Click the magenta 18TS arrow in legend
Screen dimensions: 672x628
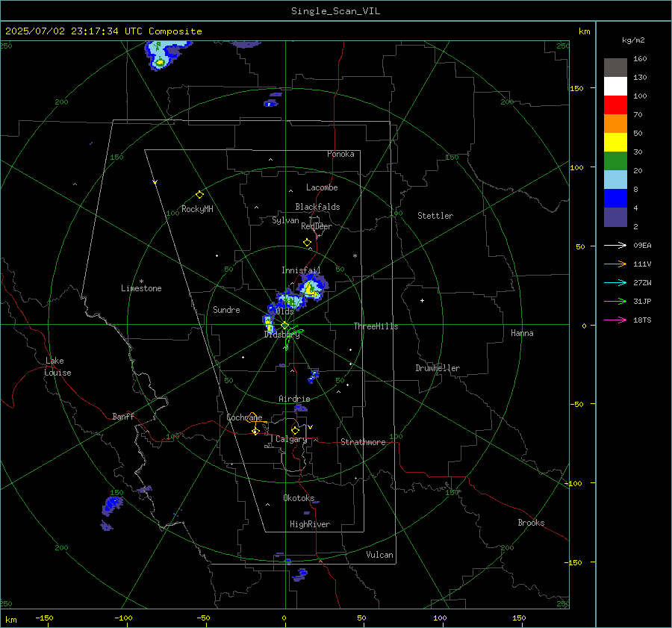[x=615, y=320]
